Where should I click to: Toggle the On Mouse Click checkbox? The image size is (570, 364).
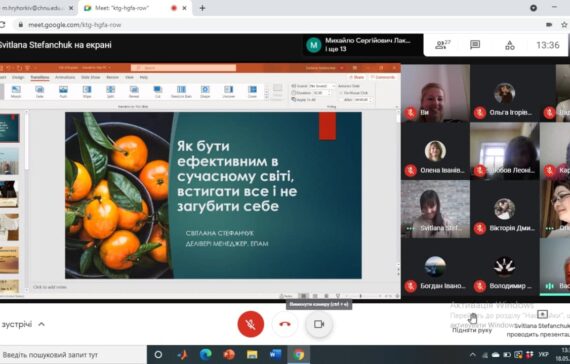click(x=341, y=93)
